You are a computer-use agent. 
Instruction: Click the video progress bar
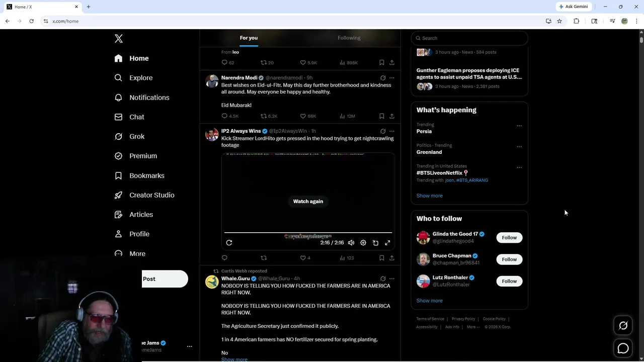click(308, 233)
